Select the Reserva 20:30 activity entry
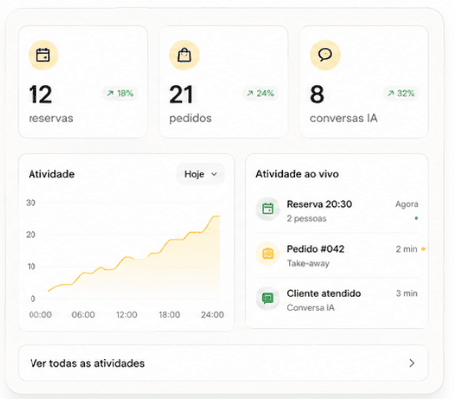The width and height of the screenshot is (455, 399). pos(337,211)
